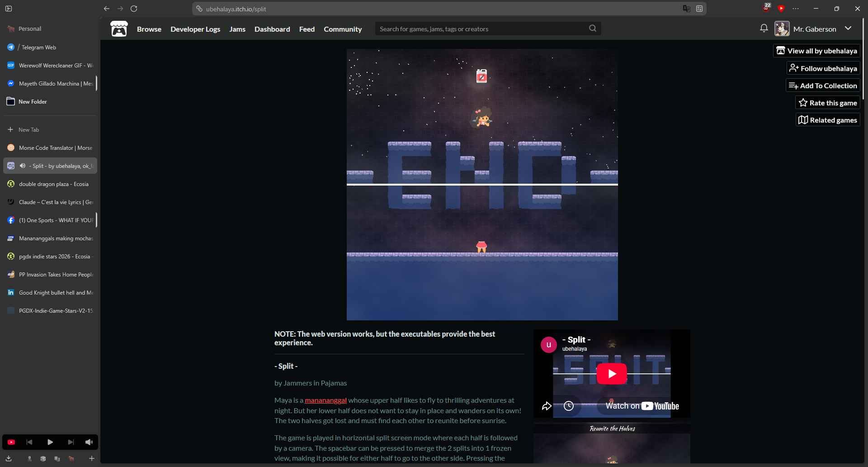Screen dimensions: 868x467
Task: Click Watch on YouTube link
Action: (642, 406)
